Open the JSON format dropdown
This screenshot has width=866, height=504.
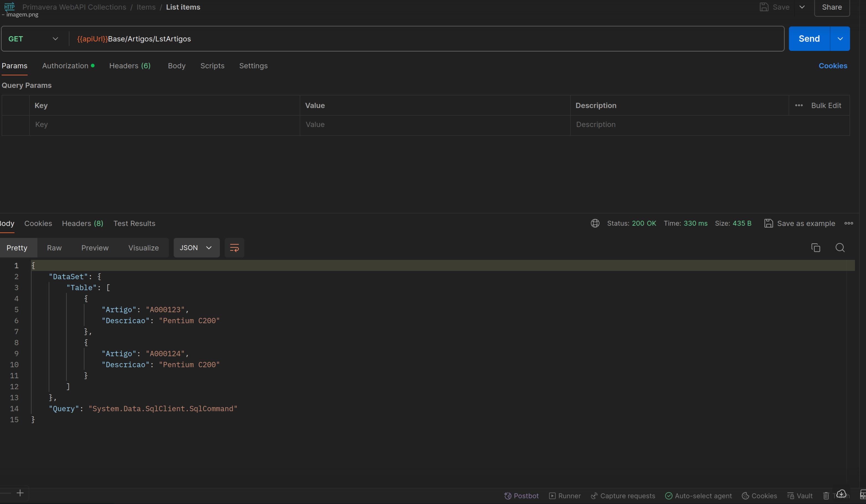click(196, 248)
